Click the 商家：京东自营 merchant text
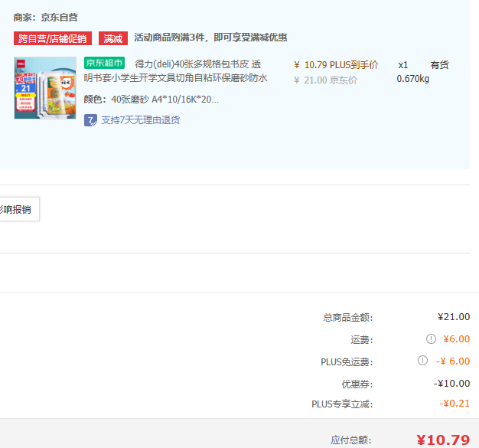Screen dimensions: 479x448 pos(45,17)
